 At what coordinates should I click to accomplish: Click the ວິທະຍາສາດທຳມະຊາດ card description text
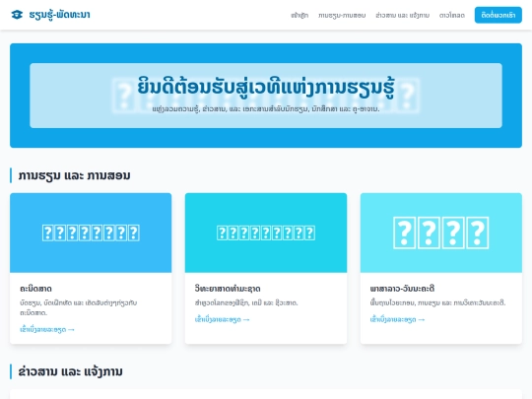246,302
